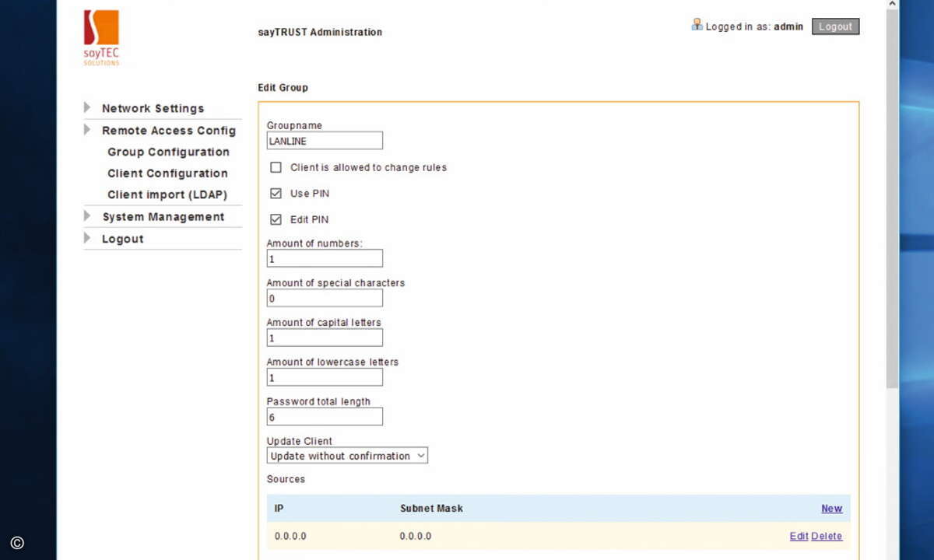
Task: Click the Password total length field
Action: [x=325, y=417]
